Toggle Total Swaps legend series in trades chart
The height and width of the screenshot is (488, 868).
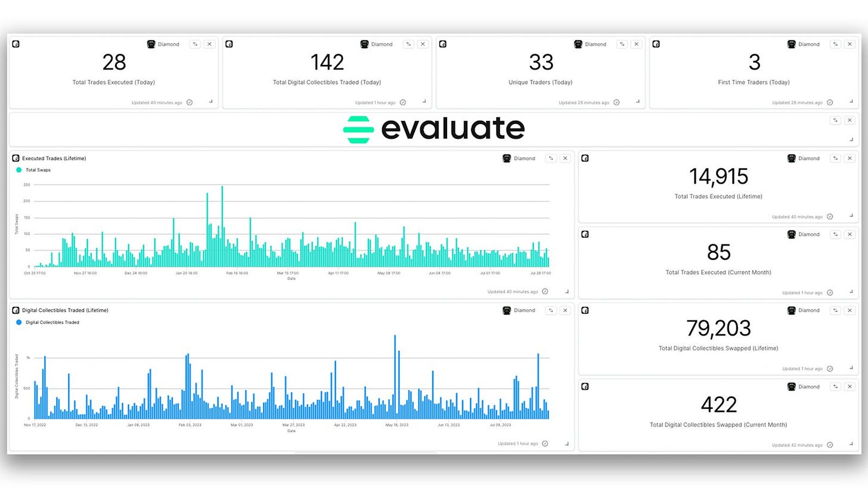point(33,170)
